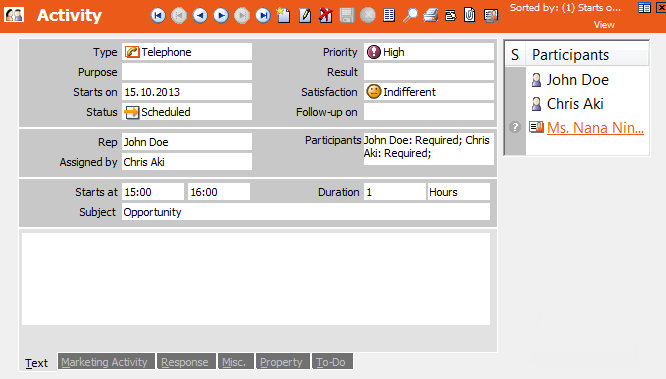Go to the next record arrow
Image resolution: width=666 pixels, height=379 pixels.
[x=221, y=16]
